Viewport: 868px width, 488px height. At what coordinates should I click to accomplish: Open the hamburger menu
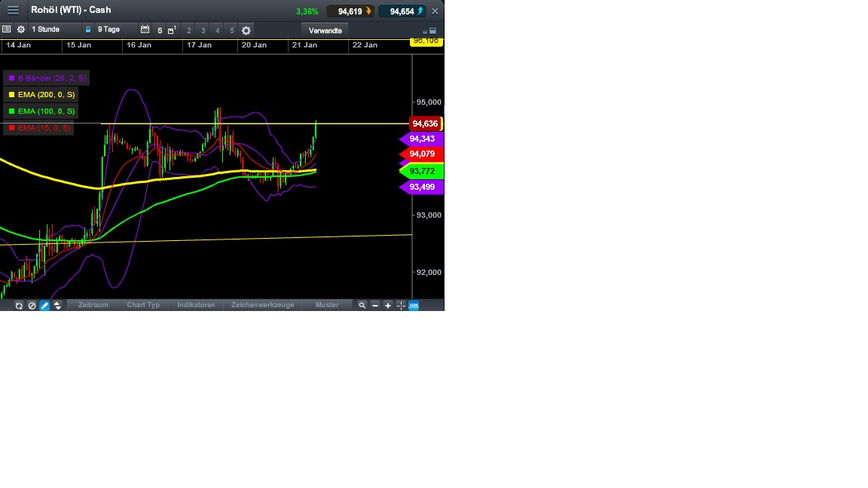pyautogui.click(x=13, y=10)
